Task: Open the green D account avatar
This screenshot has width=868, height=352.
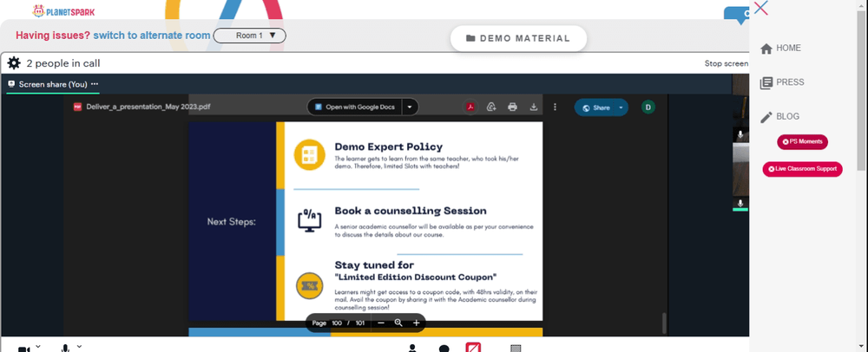Action: [x=648, y=108]
